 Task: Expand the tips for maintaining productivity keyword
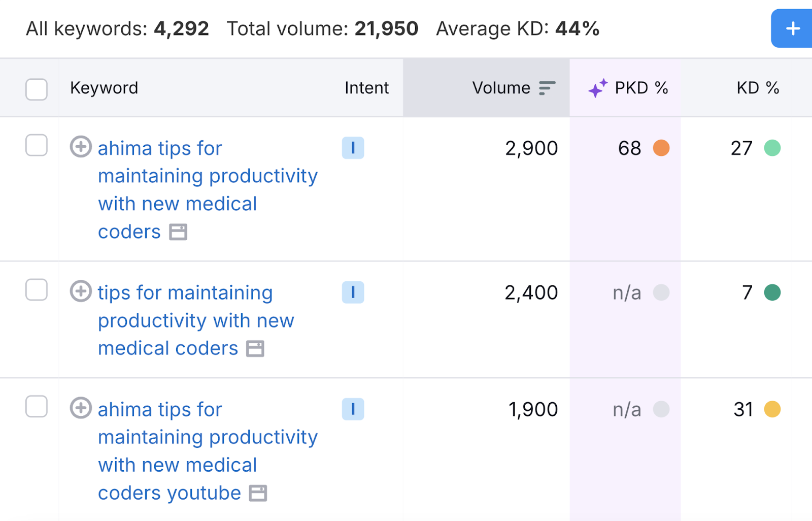(x=80, y=292)
